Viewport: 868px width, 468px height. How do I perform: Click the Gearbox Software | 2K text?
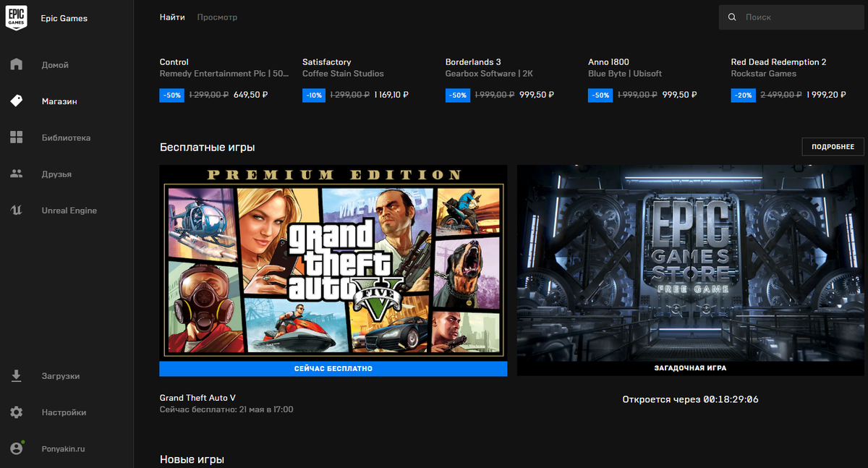pos(490,74)
